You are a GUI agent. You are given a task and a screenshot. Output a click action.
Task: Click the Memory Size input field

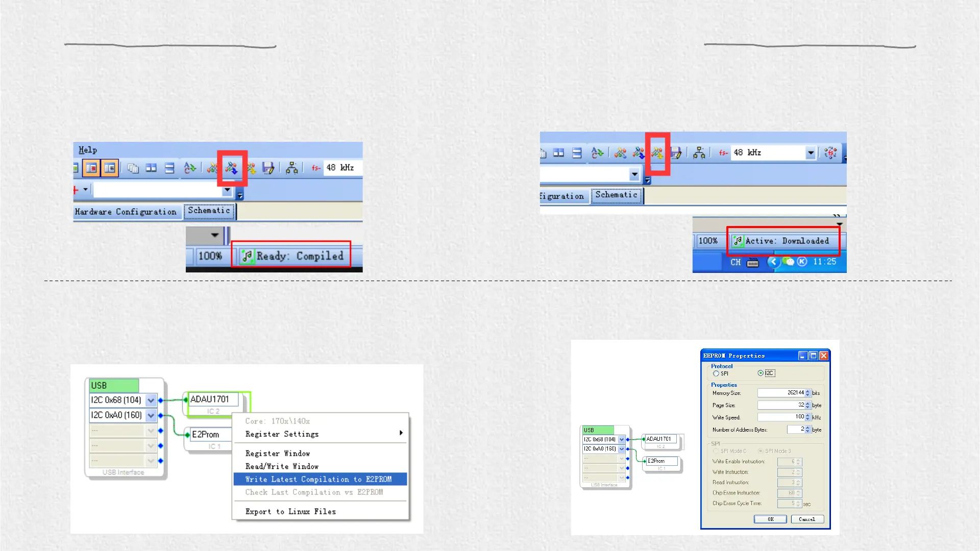click(780, 393)
